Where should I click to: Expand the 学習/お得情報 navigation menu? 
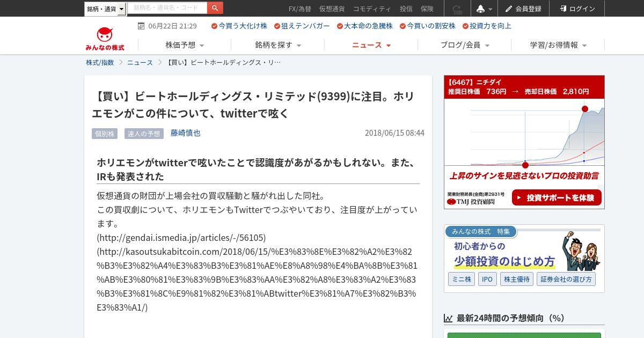[x=558, y=45]
